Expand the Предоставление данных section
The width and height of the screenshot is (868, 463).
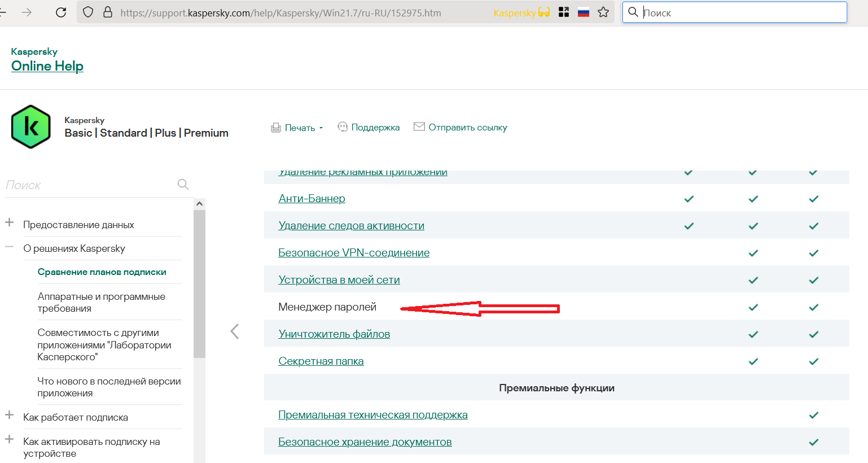click(9, 223)
